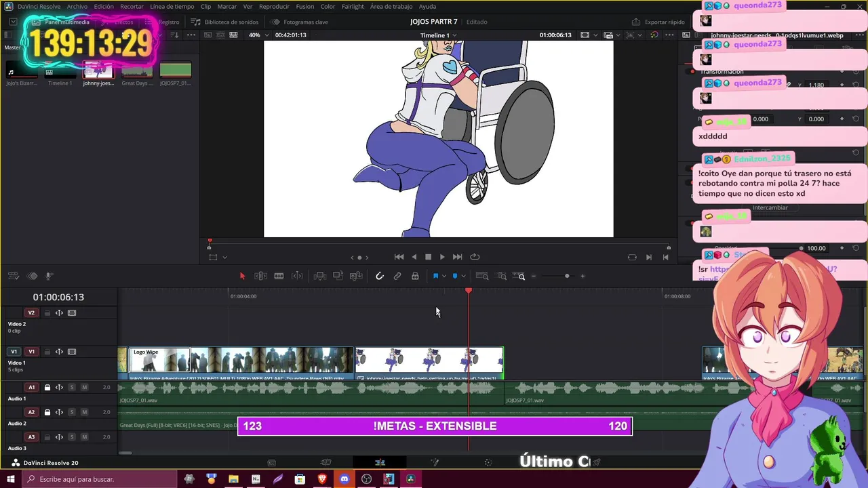Adjust the timeline zoom slider handle

pyautogui.click(x=567, y=276)
